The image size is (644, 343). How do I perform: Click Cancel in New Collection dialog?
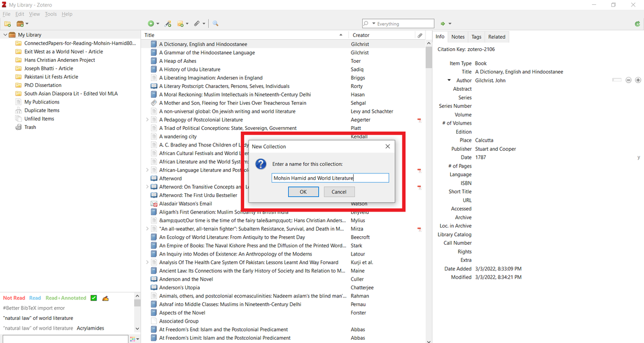pos(339,192)
